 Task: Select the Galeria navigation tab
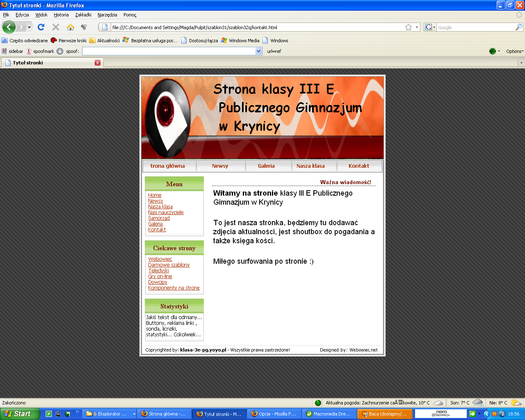[x=266, y=166]
